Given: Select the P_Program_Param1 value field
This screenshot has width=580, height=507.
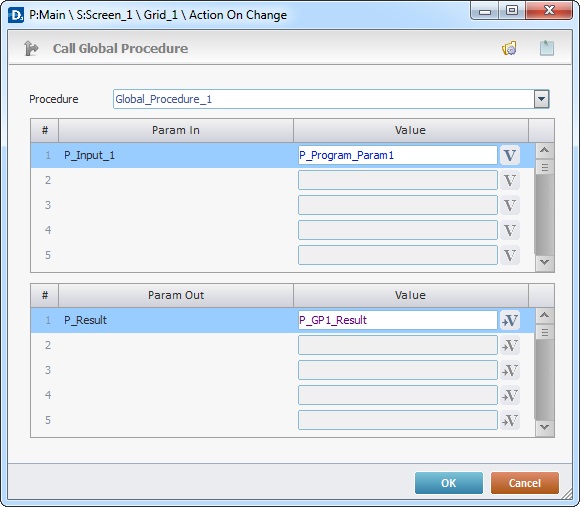Looking at the screenshot, I should [398, 155].
